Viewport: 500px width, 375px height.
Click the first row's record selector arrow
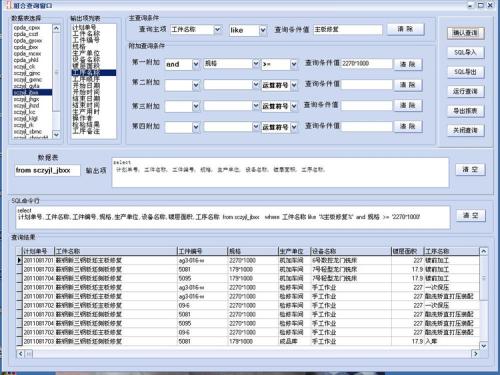(x=19, y=260)
